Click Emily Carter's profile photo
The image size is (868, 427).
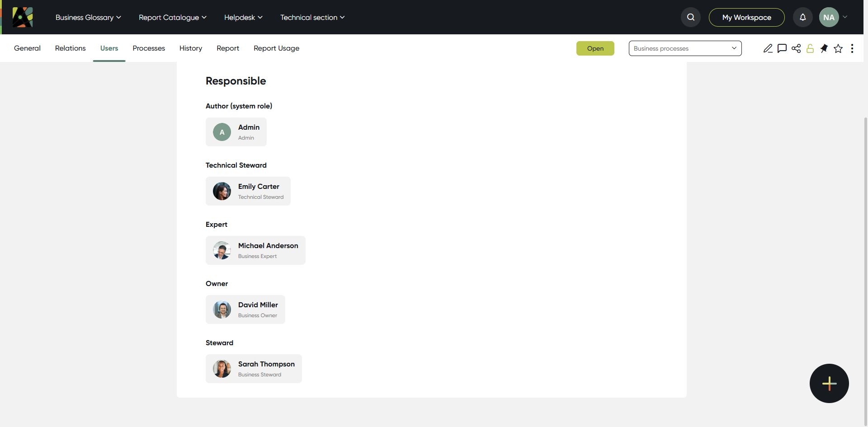tap(222, 191)
